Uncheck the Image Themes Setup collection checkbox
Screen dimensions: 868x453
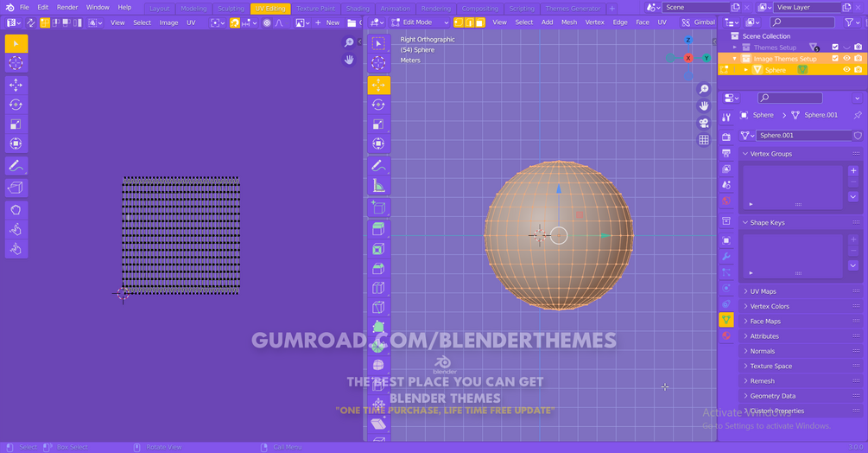point(835,58)
